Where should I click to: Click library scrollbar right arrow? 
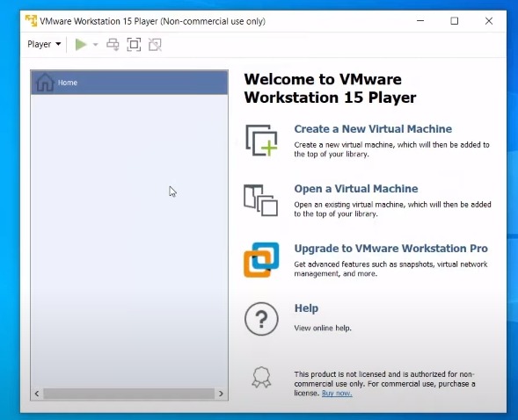click(221, 394)
